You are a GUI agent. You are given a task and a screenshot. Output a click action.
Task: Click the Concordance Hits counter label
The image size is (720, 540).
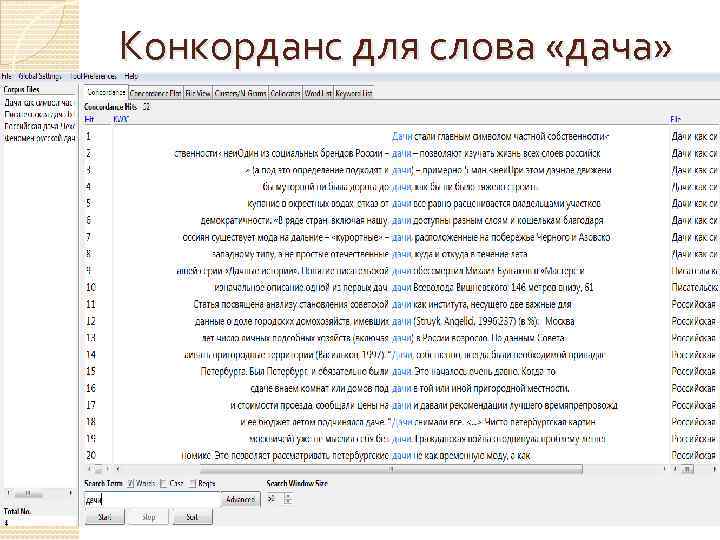tap(117, 107)
